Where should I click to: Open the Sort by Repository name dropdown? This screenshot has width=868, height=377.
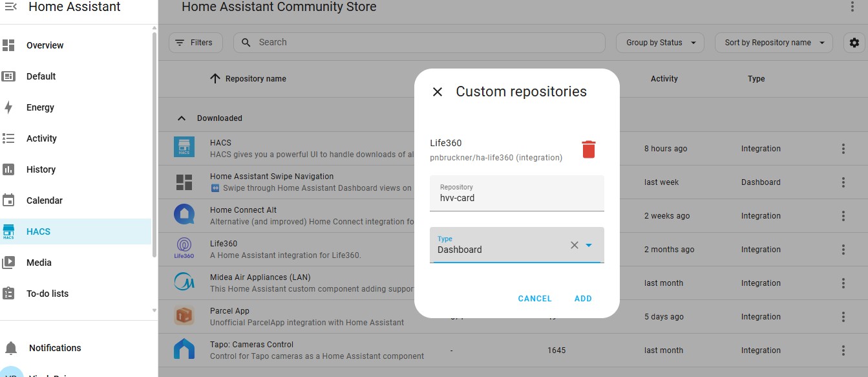coord(774,43)
